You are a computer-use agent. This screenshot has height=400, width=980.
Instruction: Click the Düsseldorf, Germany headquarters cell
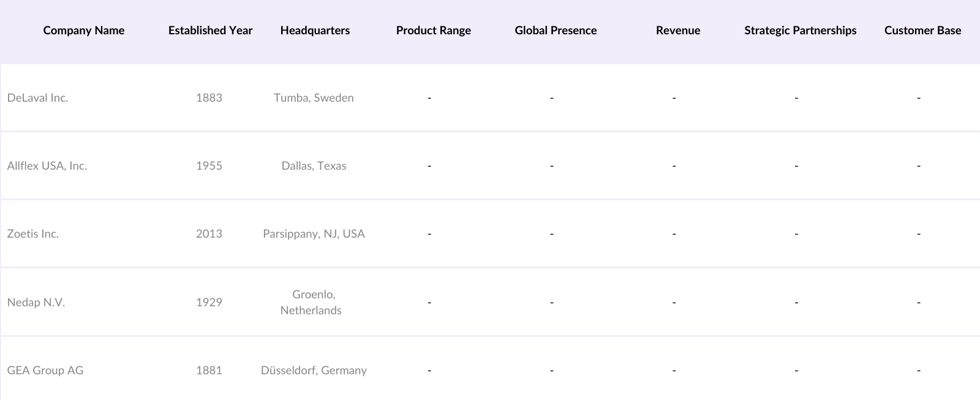click(x=314, y=371)
